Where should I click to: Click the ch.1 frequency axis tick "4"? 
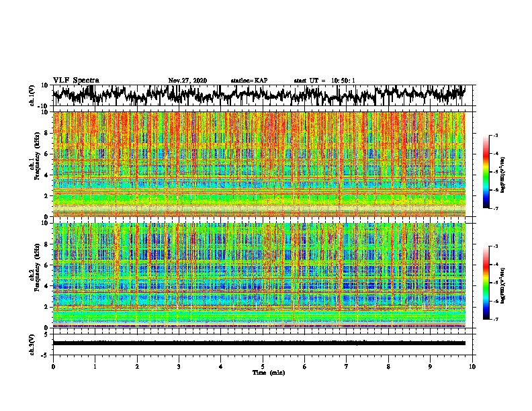click(x=47, y=175)
